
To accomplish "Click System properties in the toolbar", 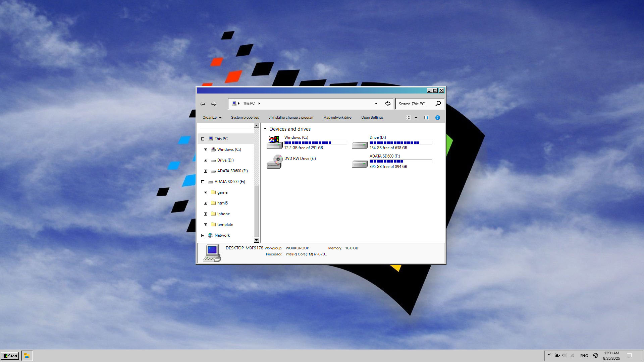I will [245, 118].
